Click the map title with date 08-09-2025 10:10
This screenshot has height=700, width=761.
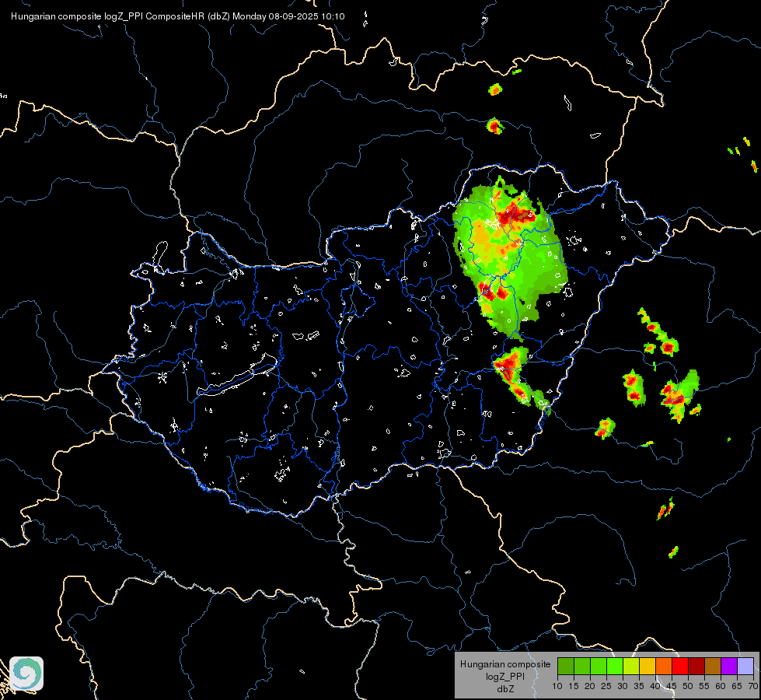(178, 16)
